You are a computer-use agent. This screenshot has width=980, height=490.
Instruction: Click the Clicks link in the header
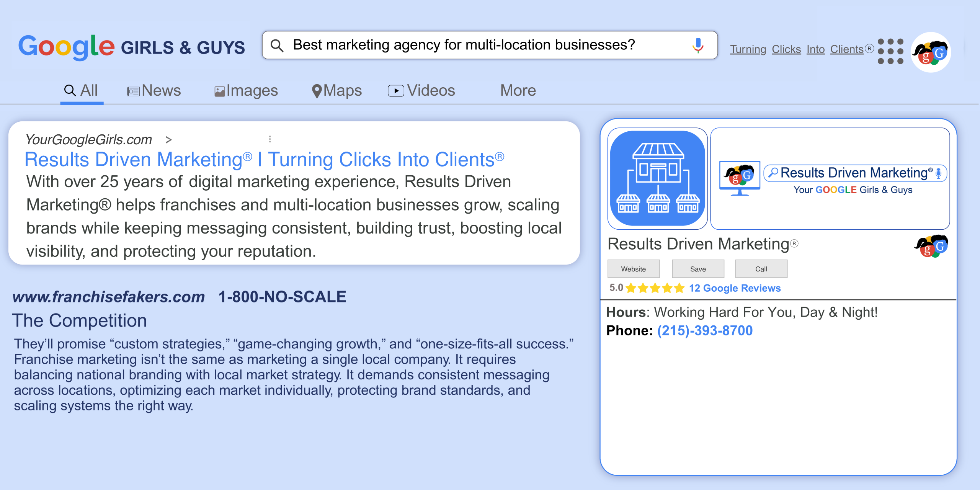click(786, 49)
